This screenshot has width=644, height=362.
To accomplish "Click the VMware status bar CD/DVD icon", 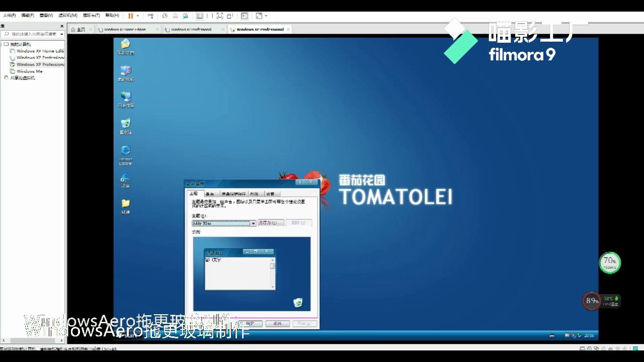I will coord(589,348).
